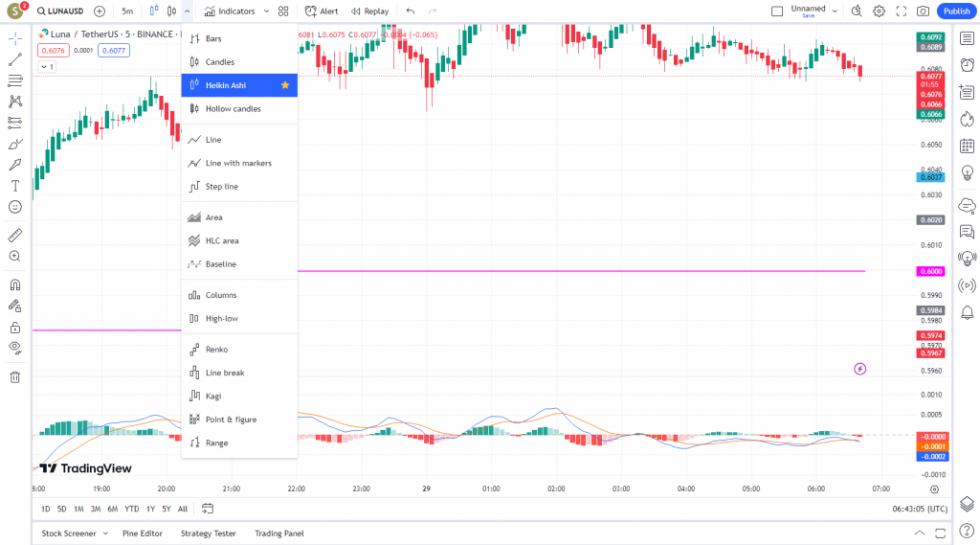980x545 pixels.
Task: Open the alerts clock icon
Action: [x=967, y=65]
